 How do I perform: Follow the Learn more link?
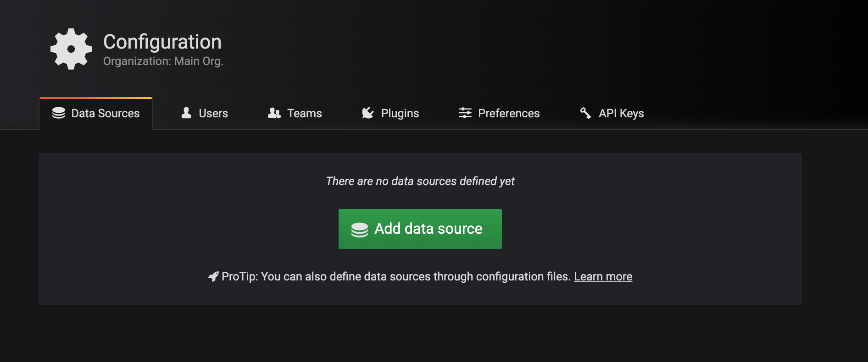pyautogui.click(x=603, y=277)
